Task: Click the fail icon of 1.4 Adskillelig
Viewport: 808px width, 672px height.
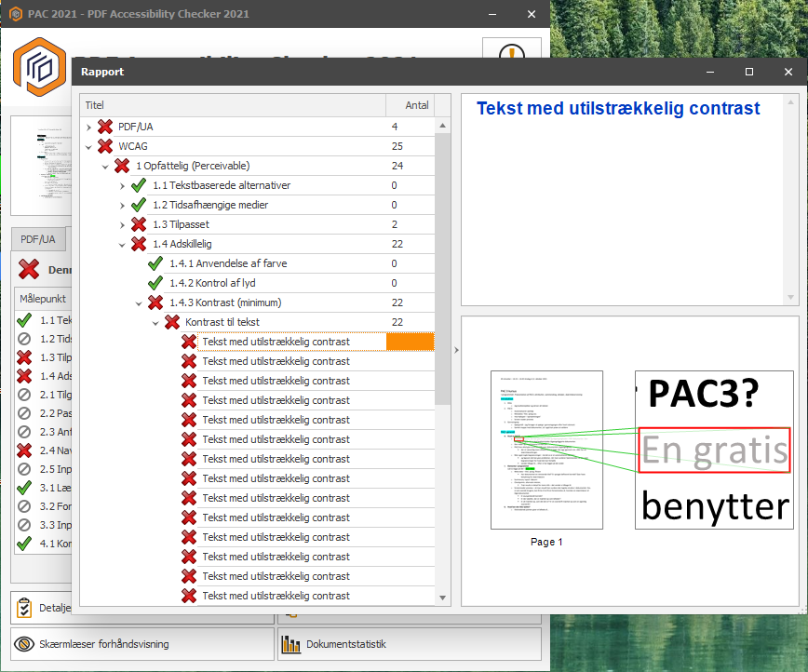Action: 139,244
